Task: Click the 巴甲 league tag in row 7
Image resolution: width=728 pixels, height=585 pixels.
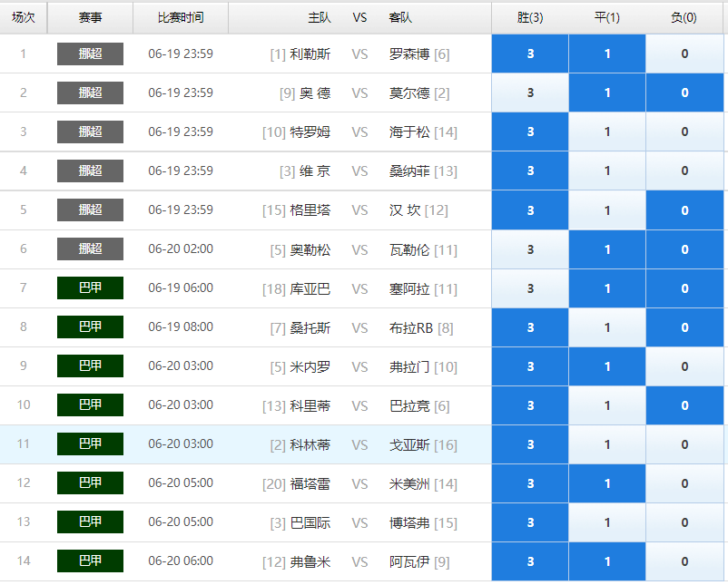Action: click(x=90, y=288)
